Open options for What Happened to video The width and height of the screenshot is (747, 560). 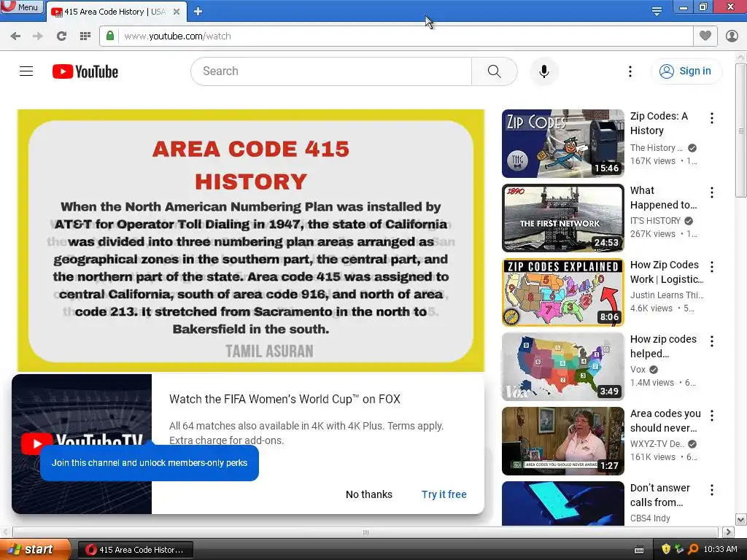coord(712,192)
